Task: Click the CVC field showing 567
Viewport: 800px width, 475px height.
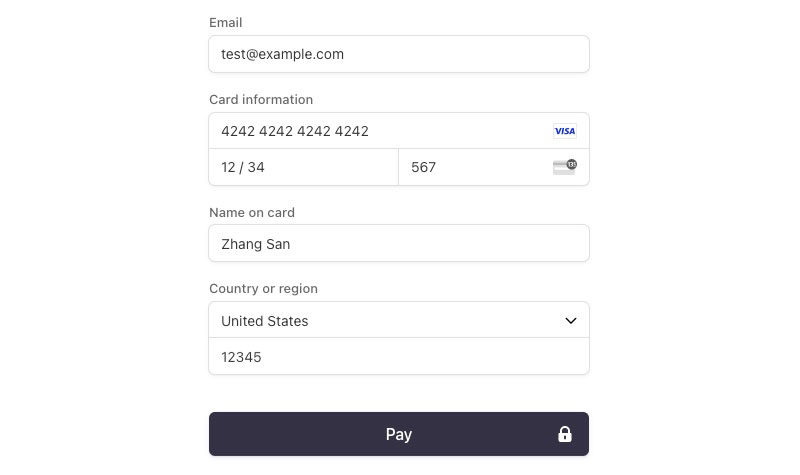Action: [494, 167]
